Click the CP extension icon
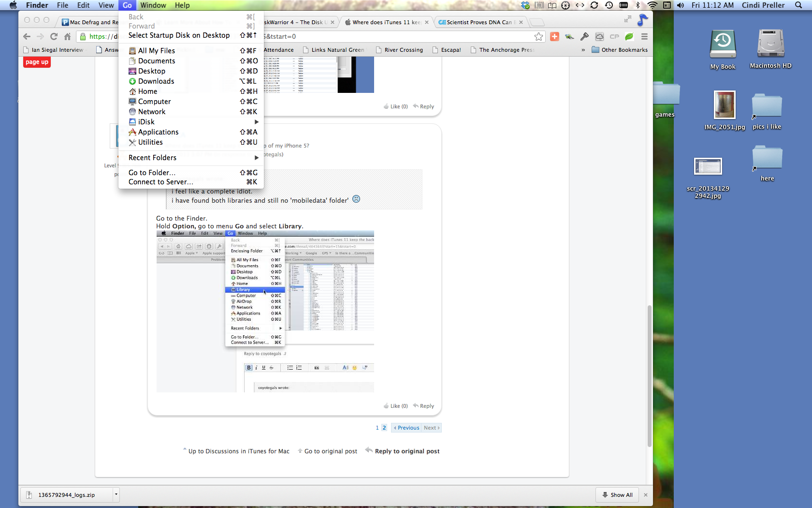 (614, 36)
